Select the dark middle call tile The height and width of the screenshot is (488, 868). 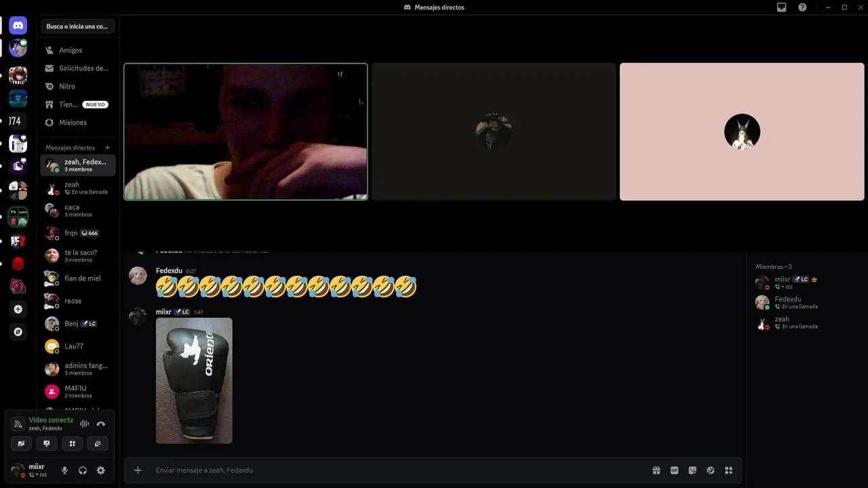494,131
